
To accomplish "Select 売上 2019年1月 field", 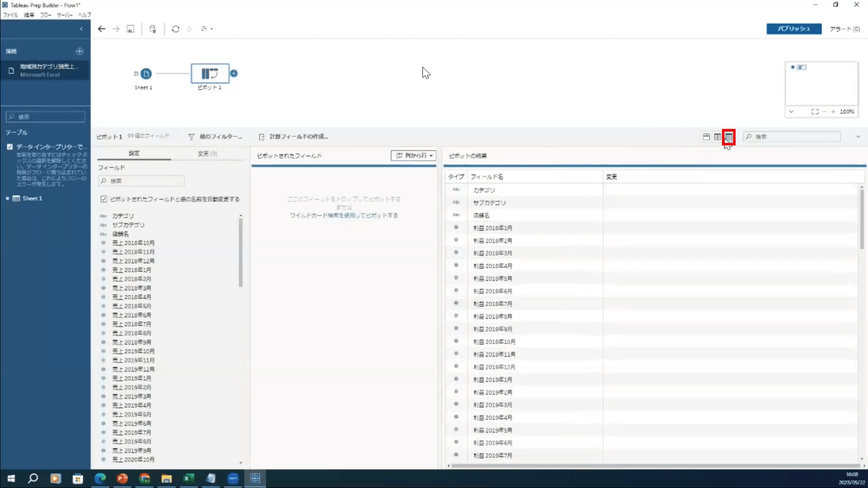I will coord(131,378).
